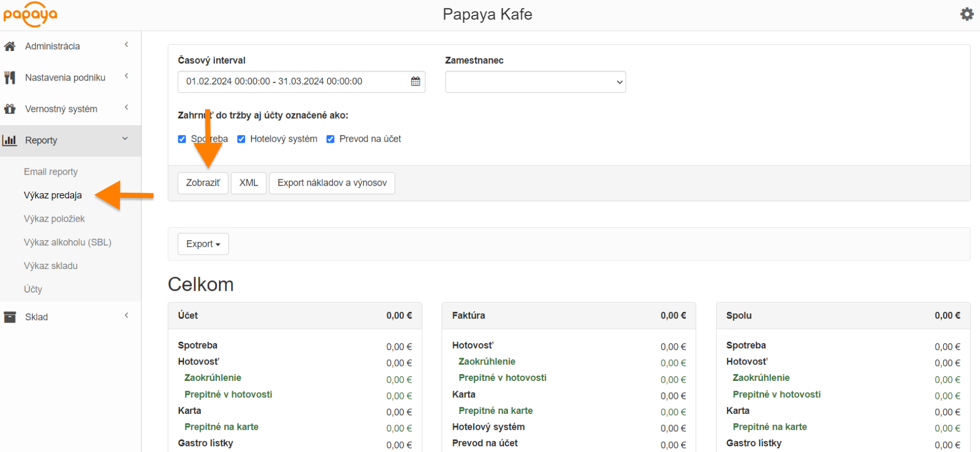Click the Nastavenia podniku cutlery icon

click(x=10, y=78)
